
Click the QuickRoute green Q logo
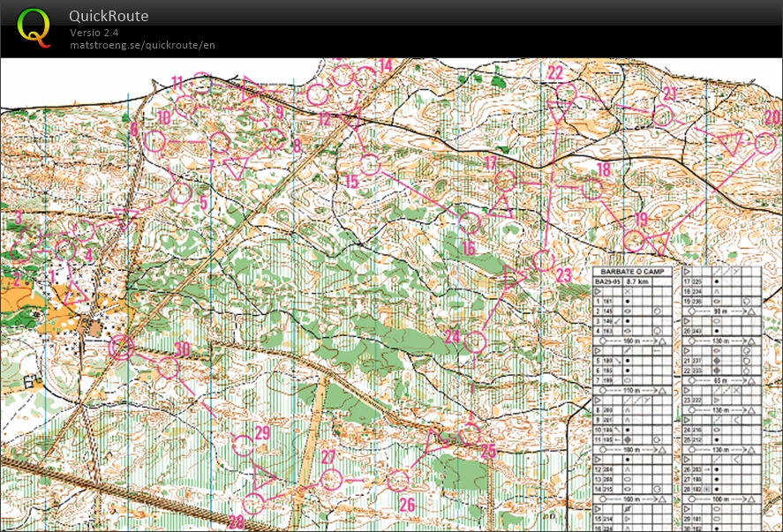coord(34,26)
